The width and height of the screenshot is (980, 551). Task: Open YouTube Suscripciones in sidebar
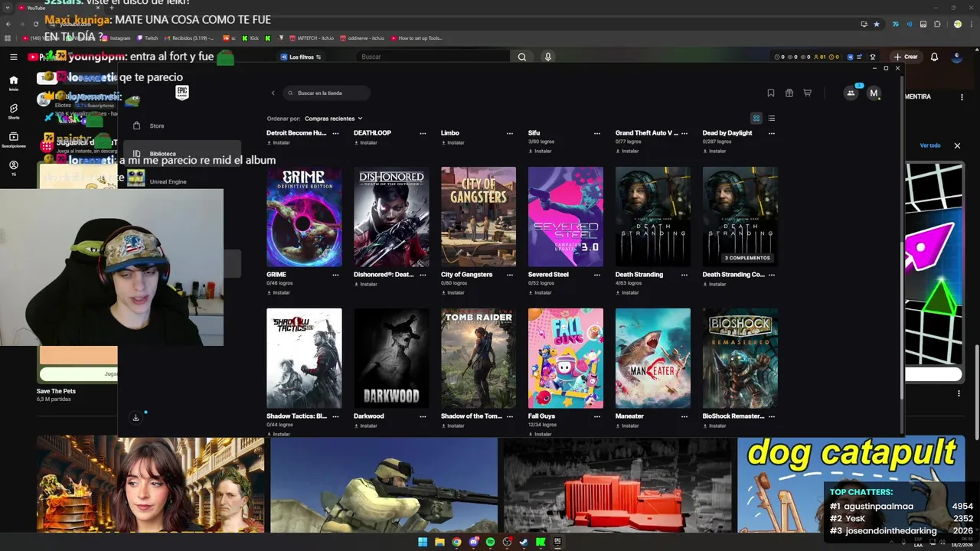point(13,140)
